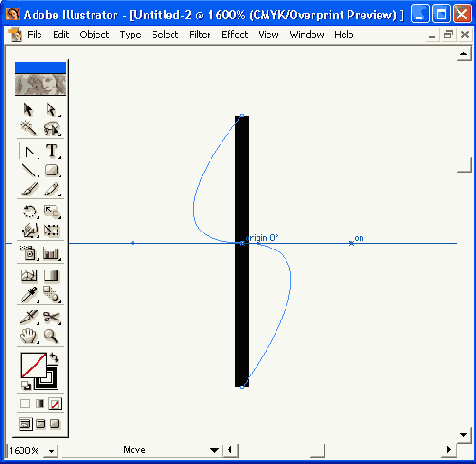Choose the Zoom magnifier tool
Screen dimensions: 476x464
(x=52, y=336)
